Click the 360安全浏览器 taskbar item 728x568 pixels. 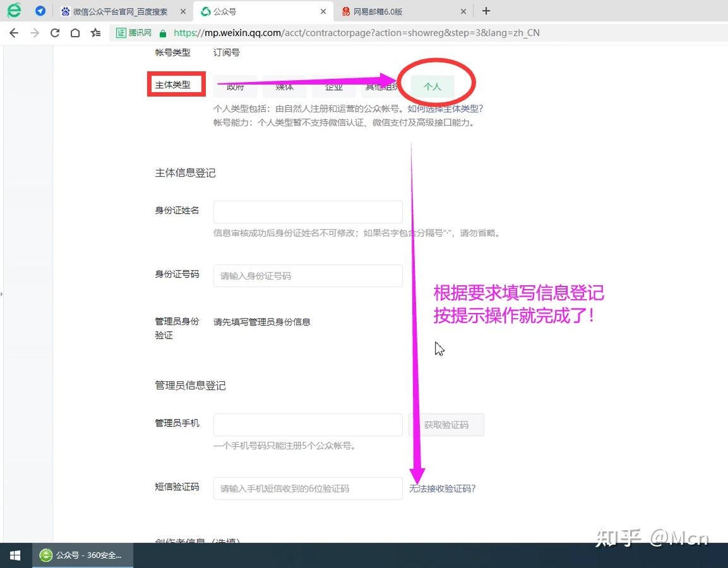(82, 555)
